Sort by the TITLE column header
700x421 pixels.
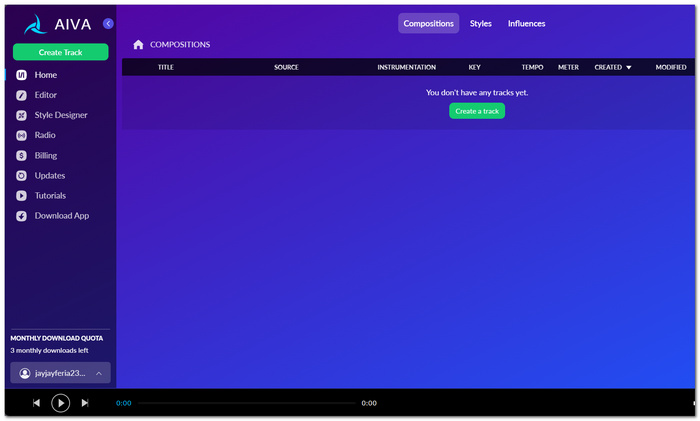coord(166,67)
